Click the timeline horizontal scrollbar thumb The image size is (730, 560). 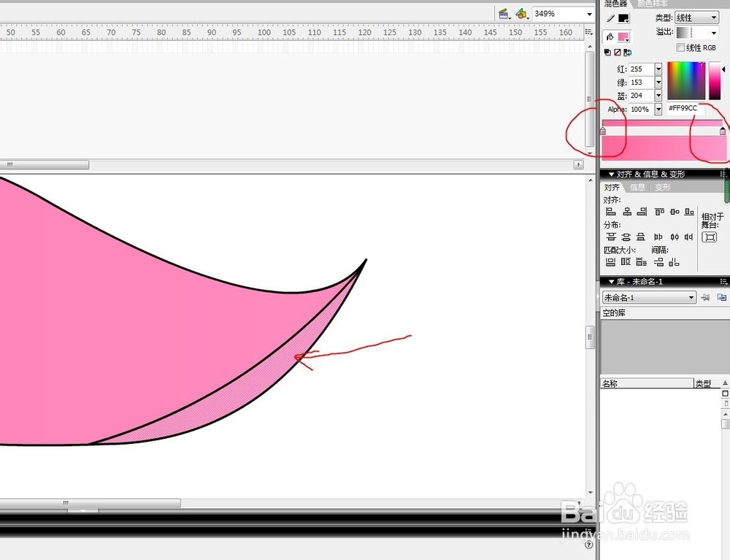pos(45,165)
